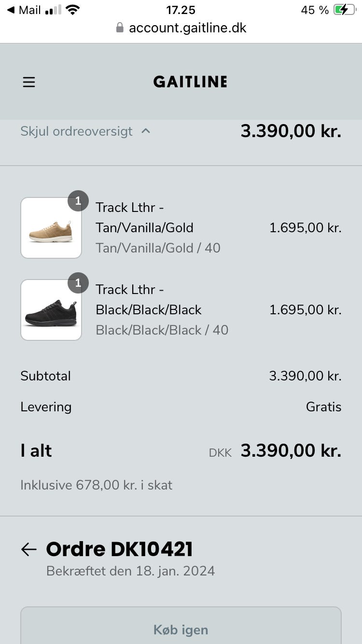
Task: Tap the battery icon in the status bar
Action: [x=344, y=10]
